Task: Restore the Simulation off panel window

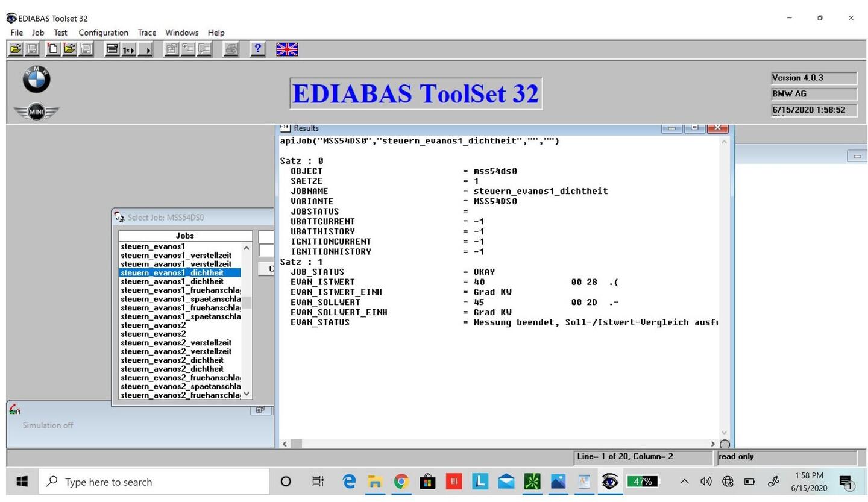Action: coord(260,410)
